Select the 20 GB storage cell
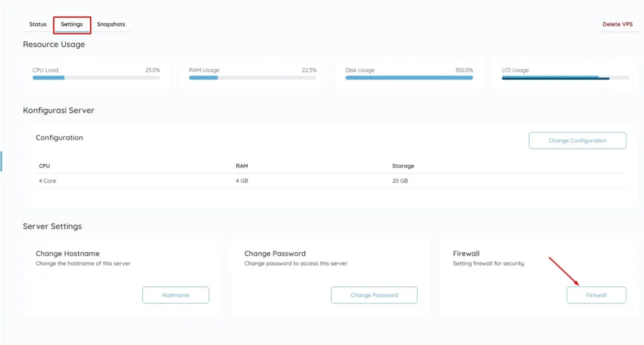 tap(400, 181)
